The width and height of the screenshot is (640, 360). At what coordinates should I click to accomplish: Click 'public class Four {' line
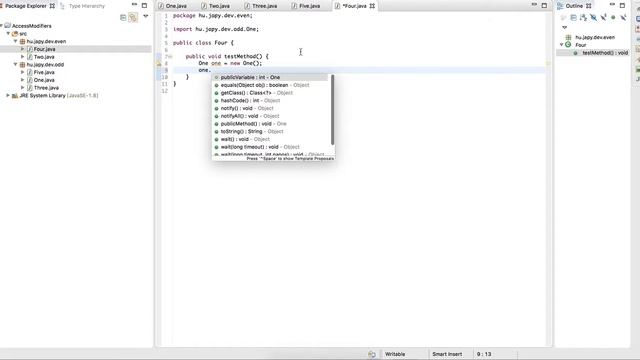point(203,43)
